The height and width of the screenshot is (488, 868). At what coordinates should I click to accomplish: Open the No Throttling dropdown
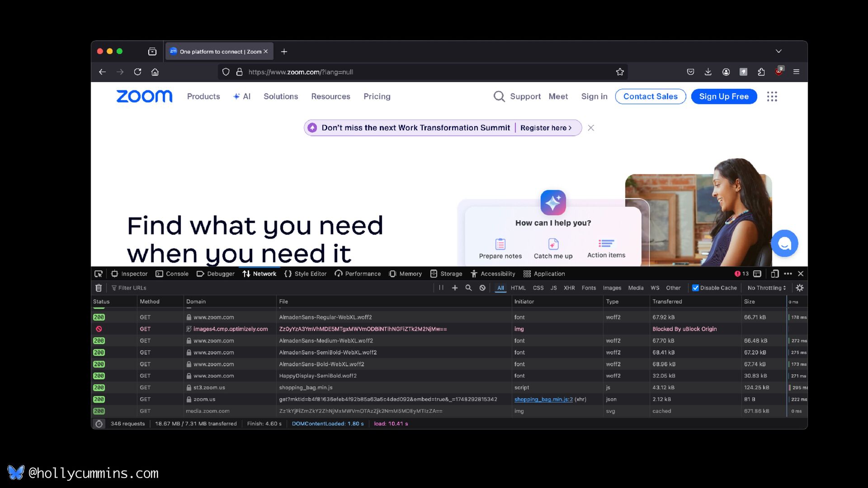coord(767,288)
